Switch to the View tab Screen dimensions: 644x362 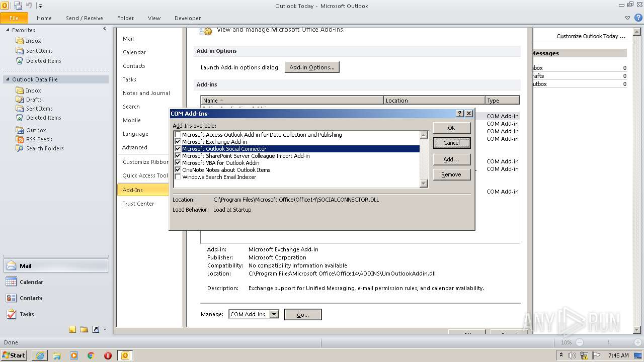154,18
